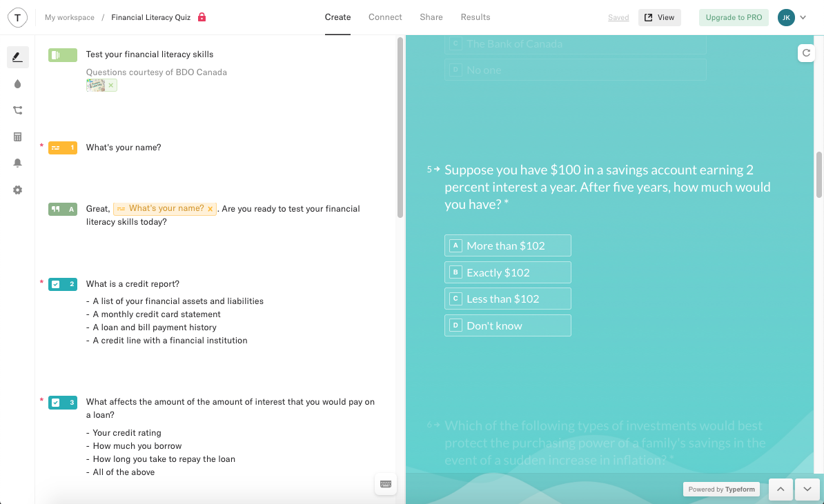824x504 pixels.
Task: Click the editor panel vertical scrollbar
Action: (400, 128)
